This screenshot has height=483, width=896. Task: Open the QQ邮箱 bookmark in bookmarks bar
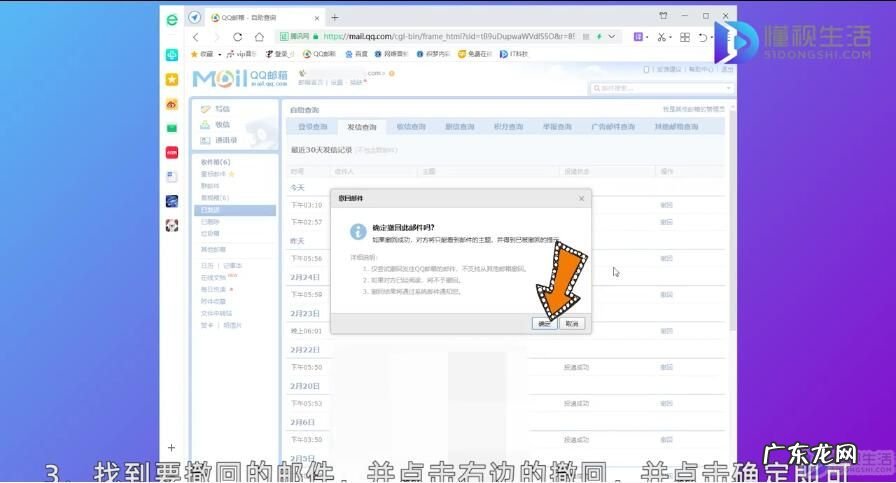pos(319,54)
